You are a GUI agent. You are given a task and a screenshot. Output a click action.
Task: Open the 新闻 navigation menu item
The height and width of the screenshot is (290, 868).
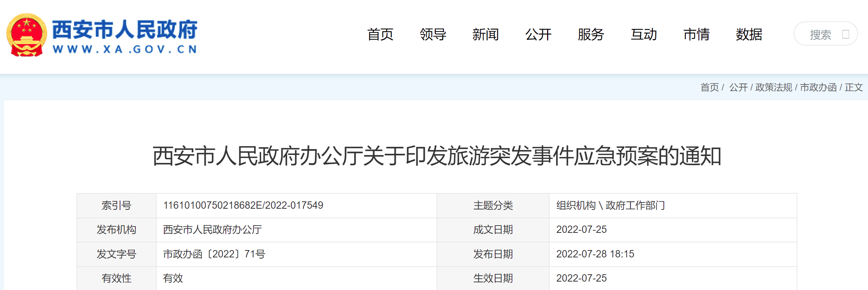[486, 34]
